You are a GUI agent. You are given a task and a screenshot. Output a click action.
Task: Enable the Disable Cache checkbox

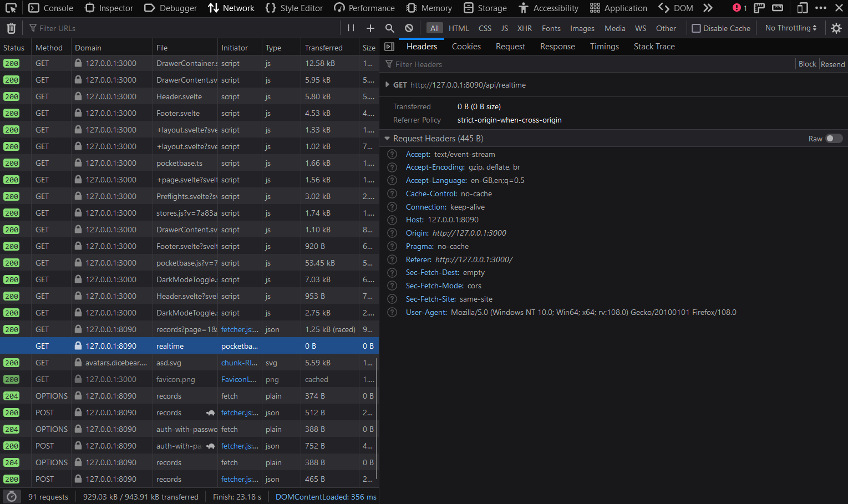[696, 28]
